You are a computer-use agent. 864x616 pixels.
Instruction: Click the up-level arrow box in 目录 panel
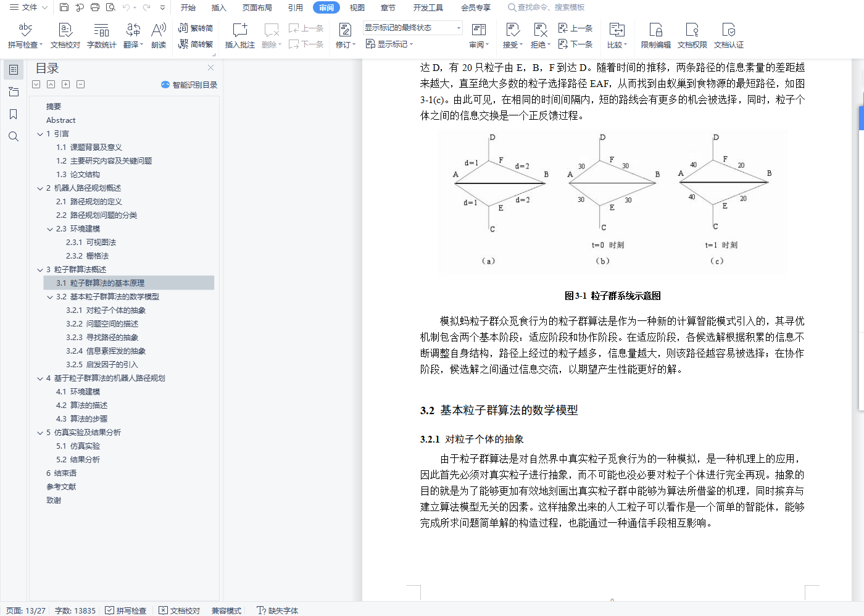51,84
